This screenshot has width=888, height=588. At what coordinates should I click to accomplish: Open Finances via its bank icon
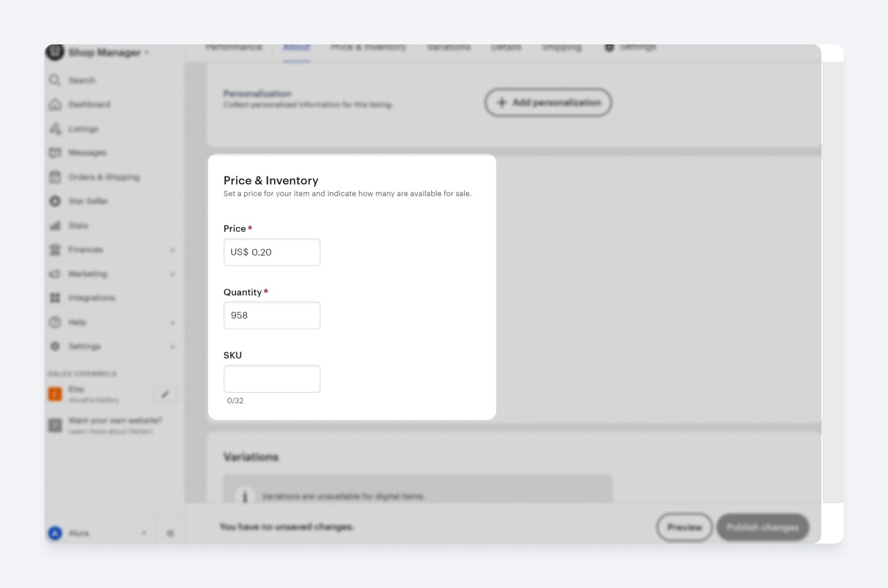[x=55, y=250]
